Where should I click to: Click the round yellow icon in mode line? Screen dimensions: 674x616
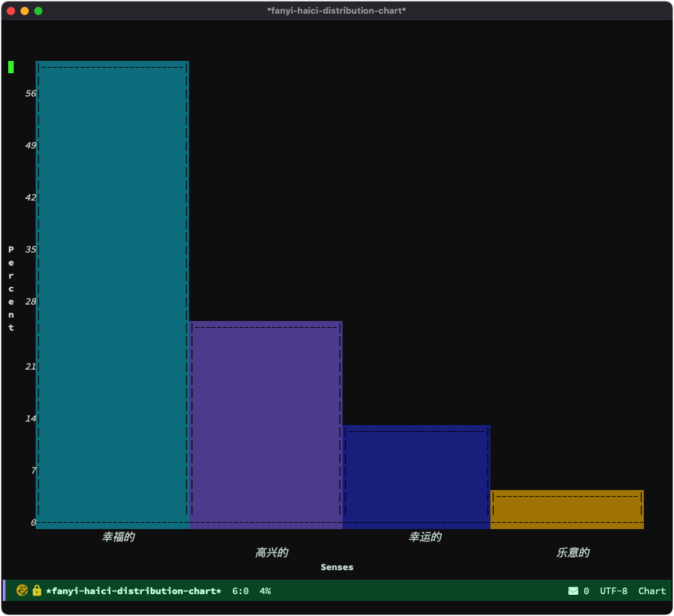(22, 590)
